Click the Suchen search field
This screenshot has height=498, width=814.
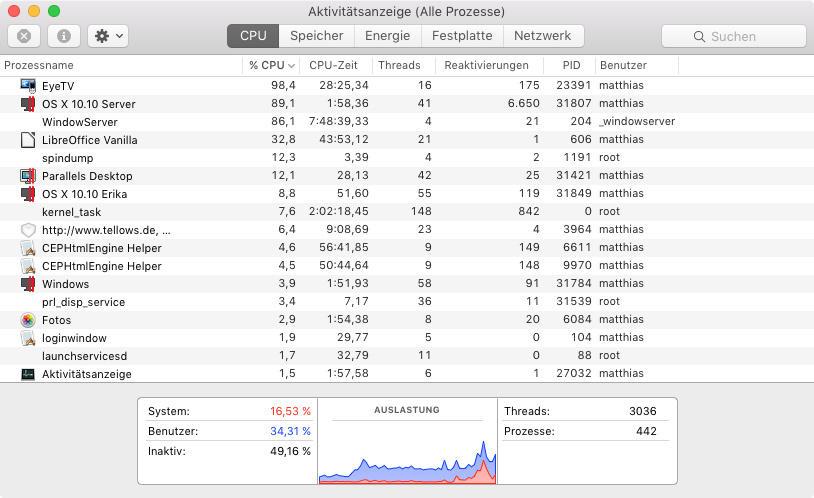point(734,36)
